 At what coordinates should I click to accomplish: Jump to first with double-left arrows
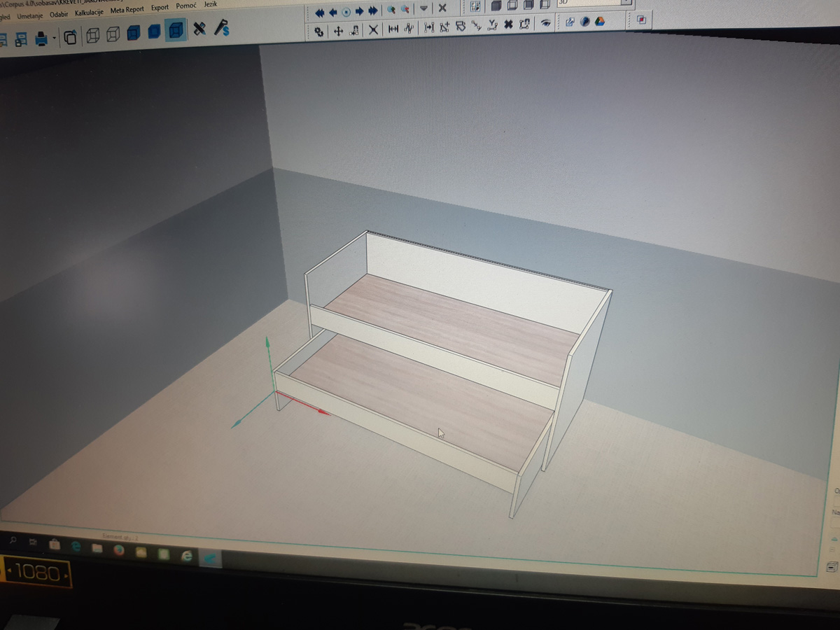319,12
